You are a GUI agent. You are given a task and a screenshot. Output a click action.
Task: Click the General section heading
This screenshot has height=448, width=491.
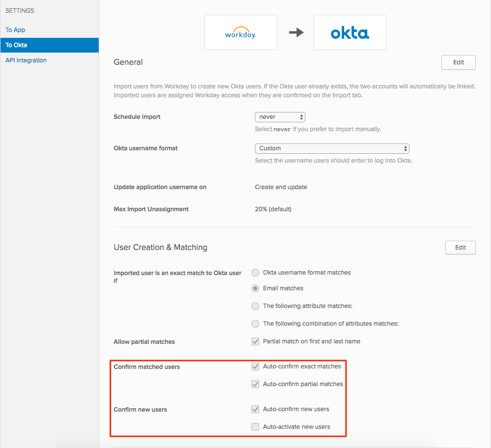pyautogui.click(x=128, y=62)
